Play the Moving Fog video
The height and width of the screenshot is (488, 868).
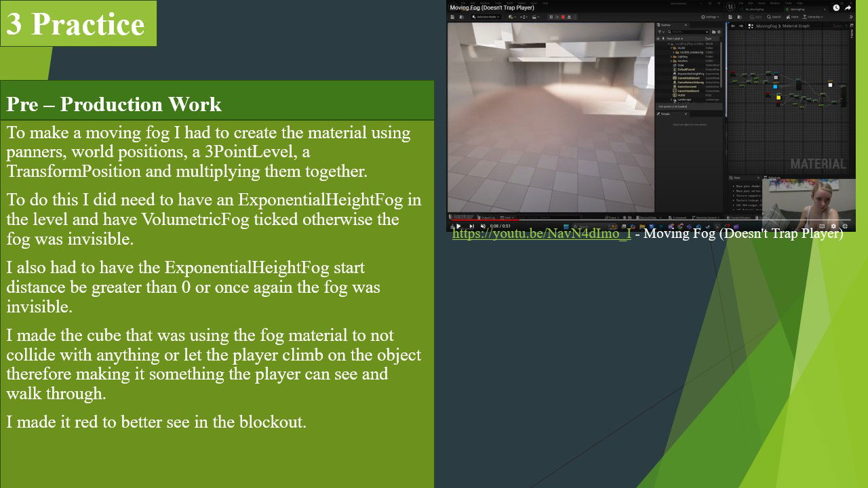pos(458,226)
